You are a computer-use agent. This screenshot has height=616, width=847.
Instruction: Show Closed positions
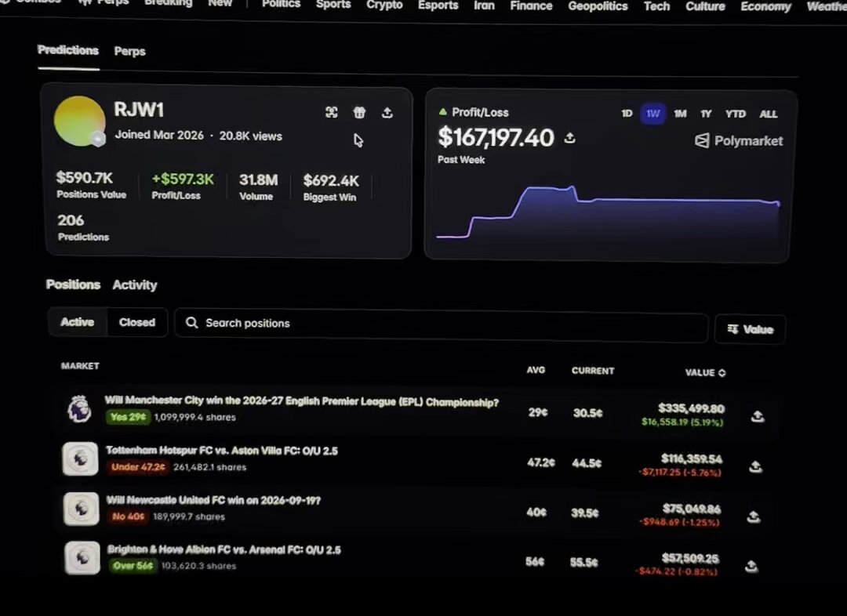pos(137,322)
